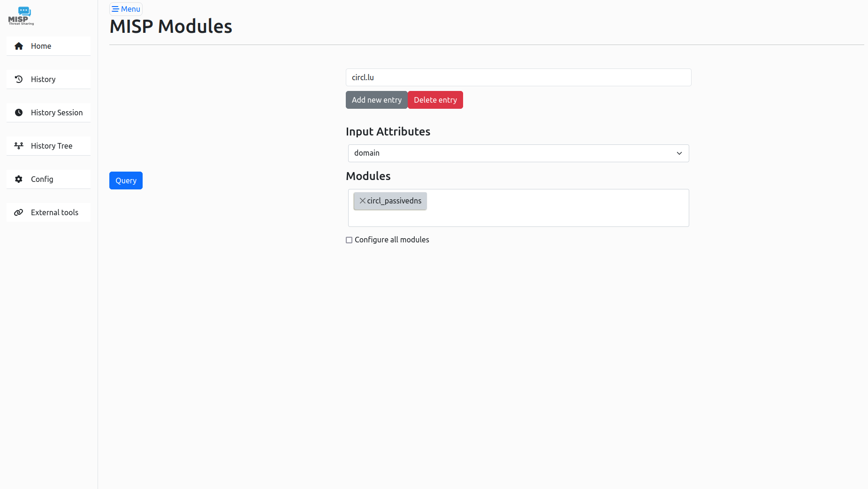
Task: Click the History rewind icon
Action: click(x=19, y=79)
